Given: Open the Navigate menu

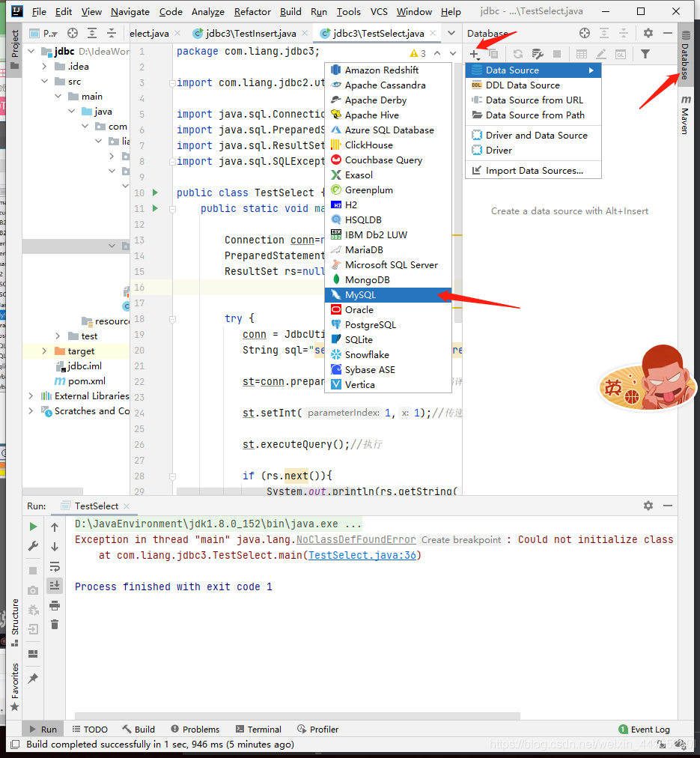Looking at the screenshot, I should (x=130, y=11).
